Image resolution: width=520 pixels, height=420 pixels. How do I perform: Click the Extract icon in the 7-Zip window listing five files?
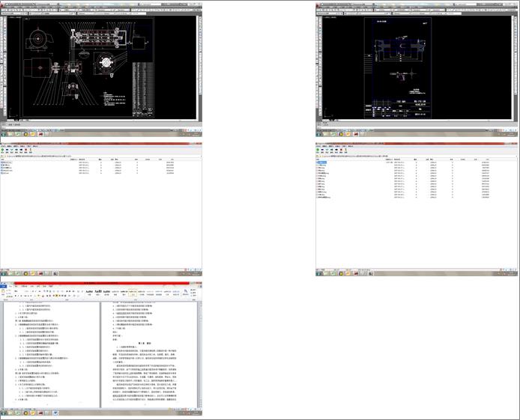(x=7, y=150)
